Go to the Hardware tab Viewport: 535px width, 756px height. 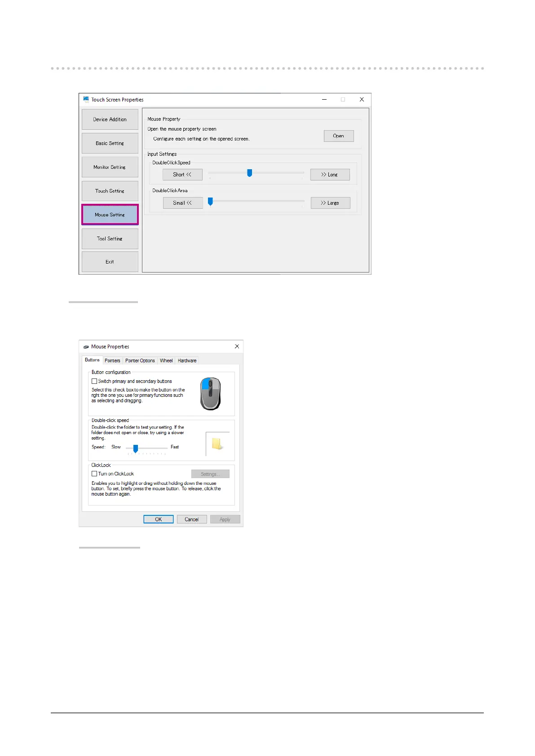tap(187, 360)
